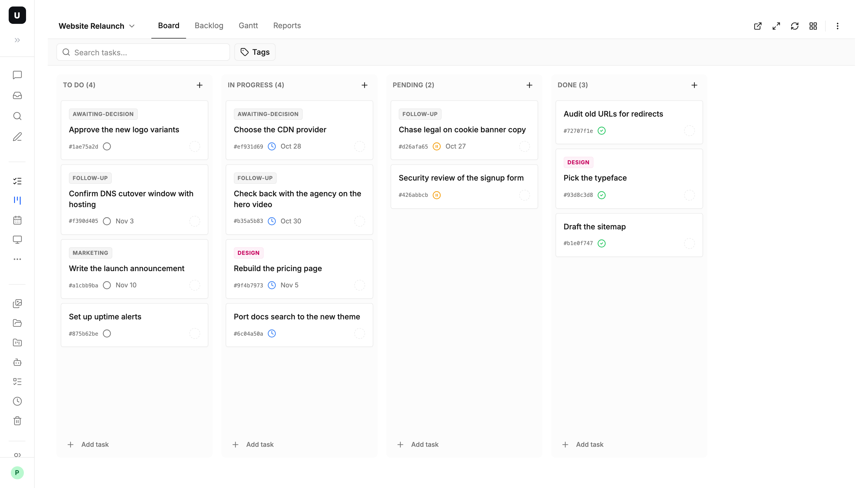Image resolution: width=868 pixels, height=488 pixels.
Task: Open assignee picker on Approve the new logo variants
Action: point(194,146)
